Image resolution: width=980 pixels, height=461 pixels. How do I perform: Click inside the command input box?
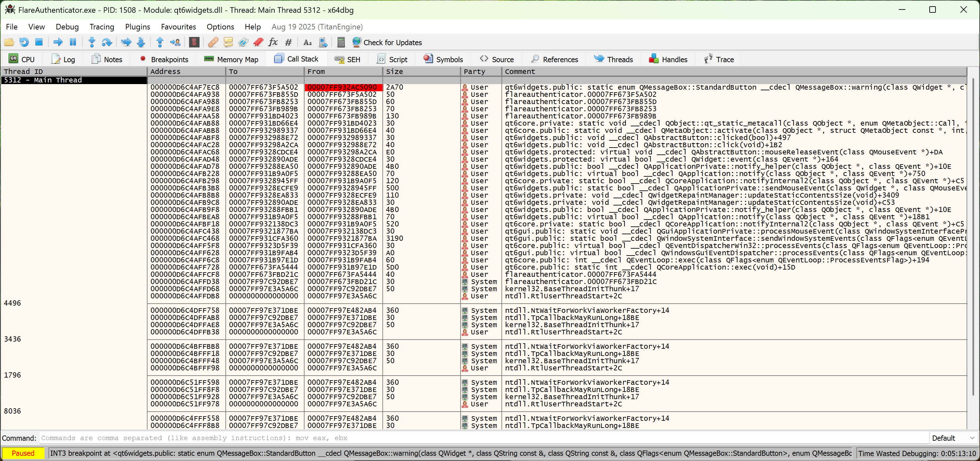tap(304, 438)
